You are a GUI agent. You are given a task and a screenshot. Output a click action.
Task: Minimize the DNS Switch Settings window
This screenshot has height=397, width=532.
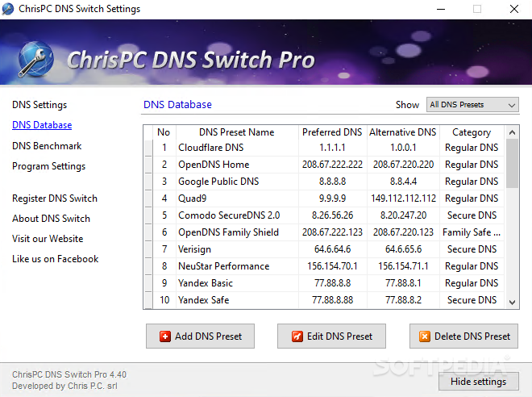(441, 9)
